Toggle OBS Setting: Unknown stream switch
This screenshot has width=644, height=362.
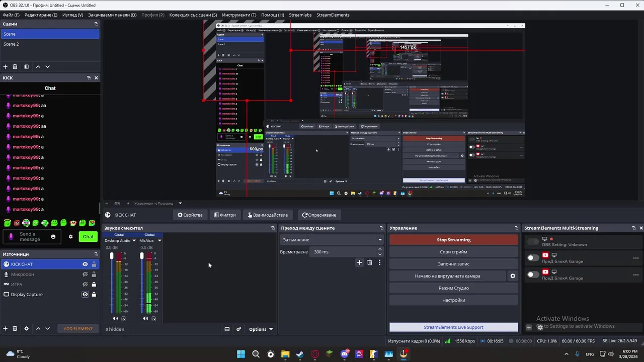[533, 242]
